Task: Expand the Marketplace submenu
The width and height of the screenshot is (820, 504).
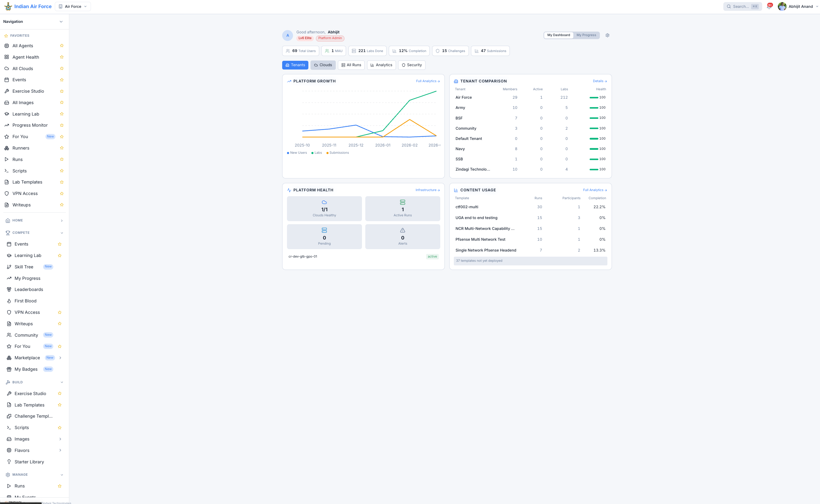Action: [61, 357]
